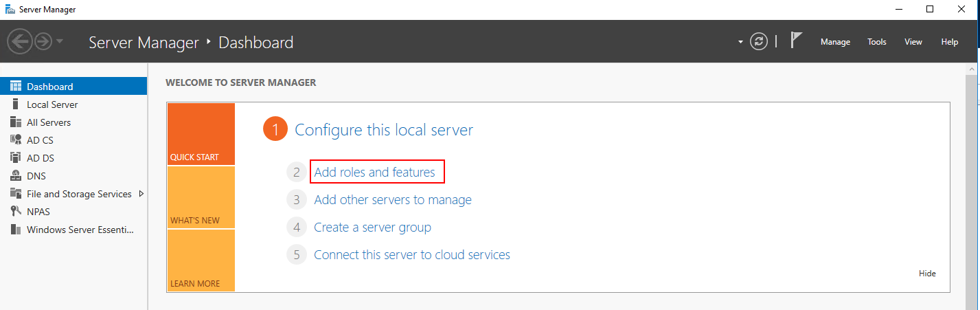980x310 pixels.
Task: Click Add other servers to manage
Action: (393, 200)
